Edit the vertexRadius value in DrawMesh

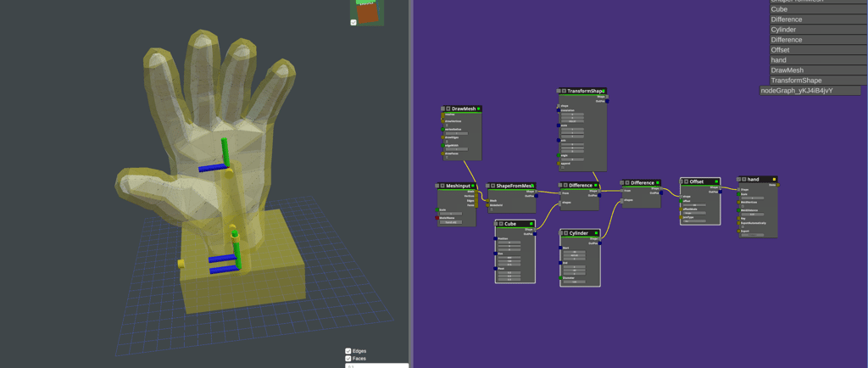[457, 133]
